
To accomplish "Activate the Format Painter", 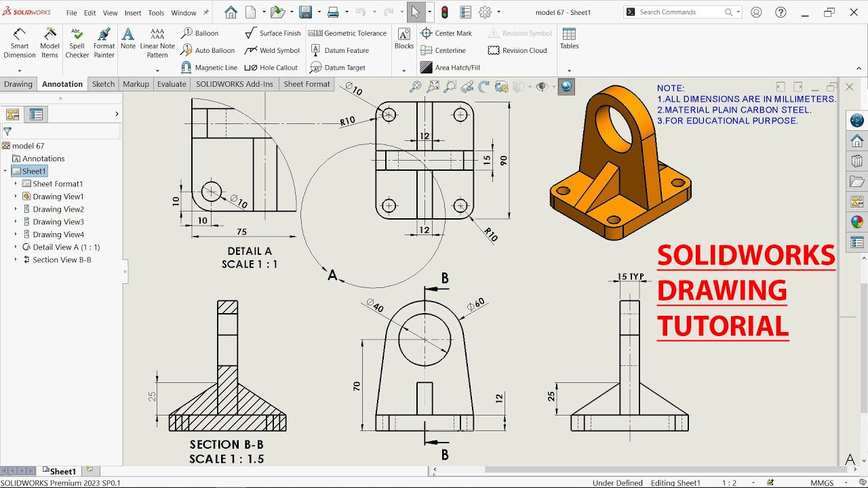I will click(x=104, y=43).
